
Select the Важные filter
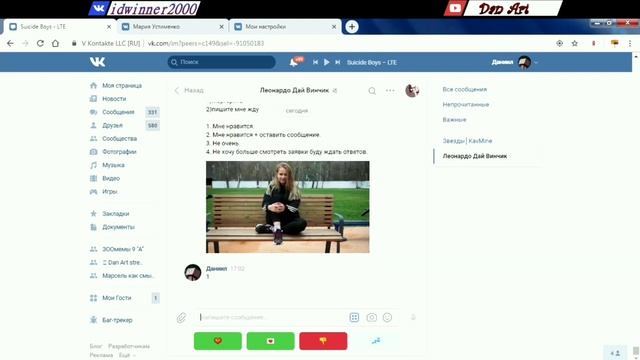454,120
